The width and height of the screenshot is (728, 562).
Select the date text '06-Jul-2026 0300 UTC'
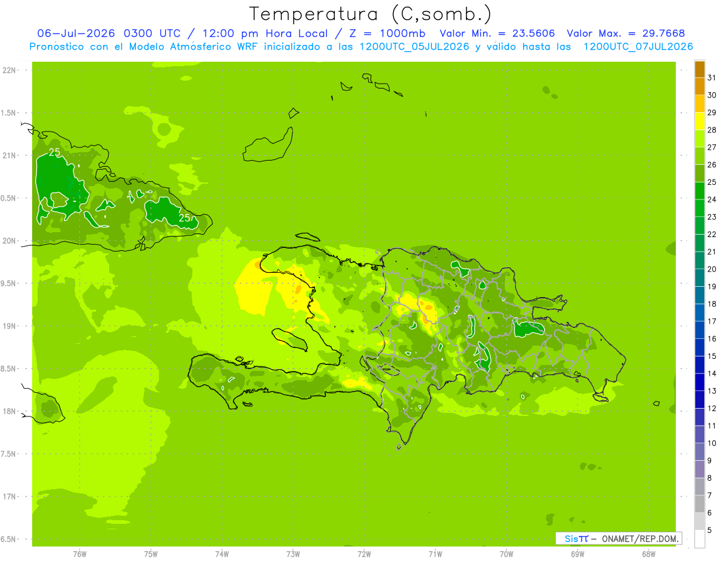(110, 33)
